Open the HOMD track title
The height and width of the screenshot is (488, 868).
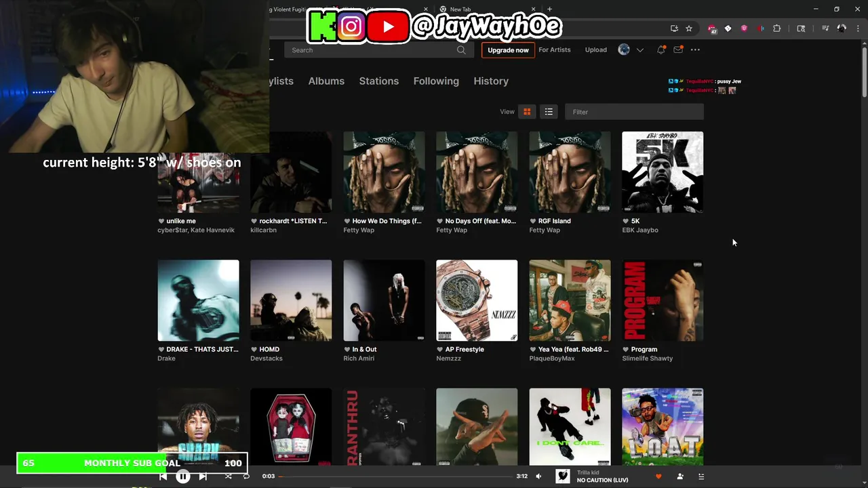tap(269, 350)
